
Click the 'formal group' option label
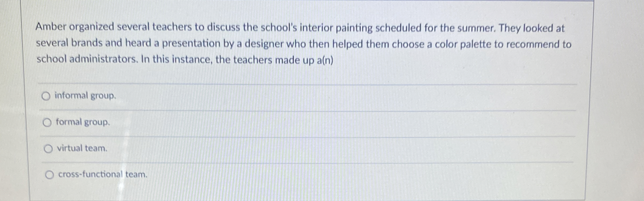pyautogui.click(x=82, y=123)
